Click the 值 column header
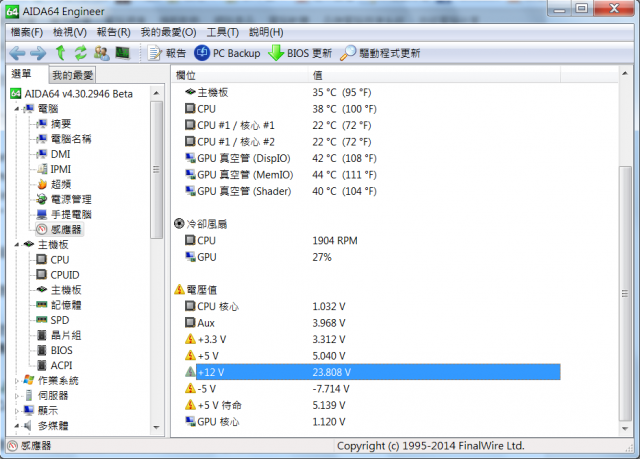This screenshot has width=640, height=459. [x=434, y=75]
